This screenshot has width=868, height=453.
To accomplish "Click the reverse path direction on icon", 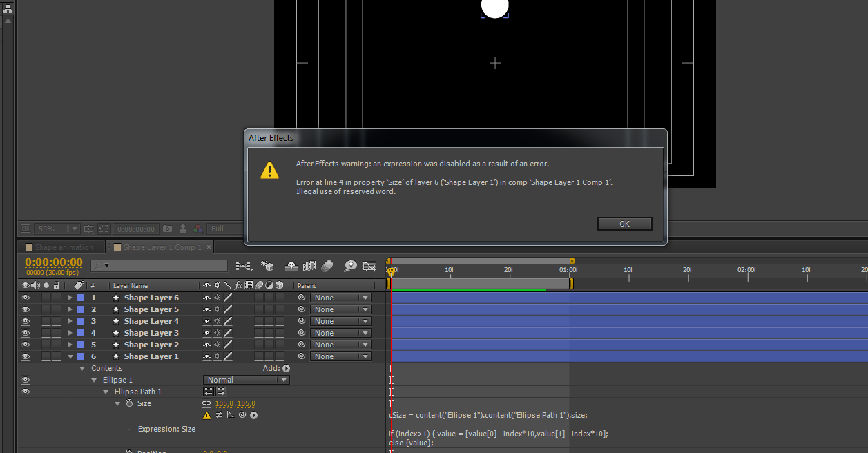I will click(x=221, y=392).
